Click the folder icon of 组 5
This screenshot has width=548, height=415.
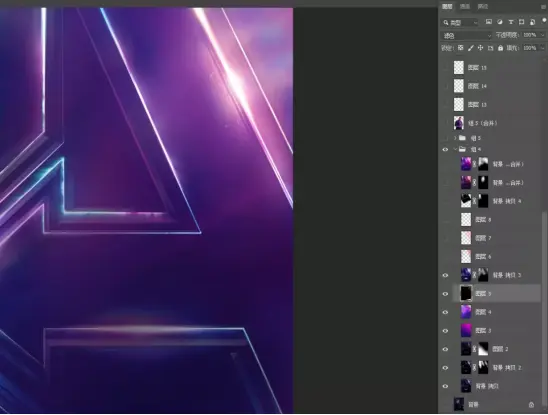pyautogui.click(x=462, y=138)
